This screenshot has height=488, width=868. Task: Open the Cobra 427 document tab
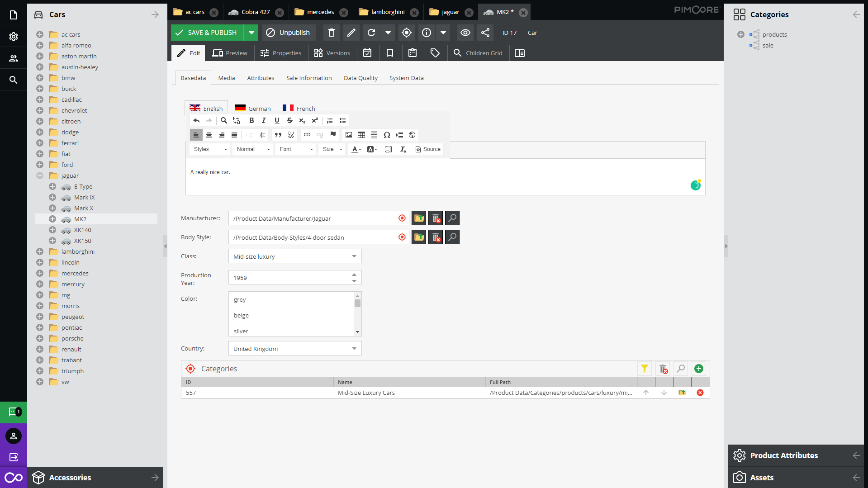256,12
